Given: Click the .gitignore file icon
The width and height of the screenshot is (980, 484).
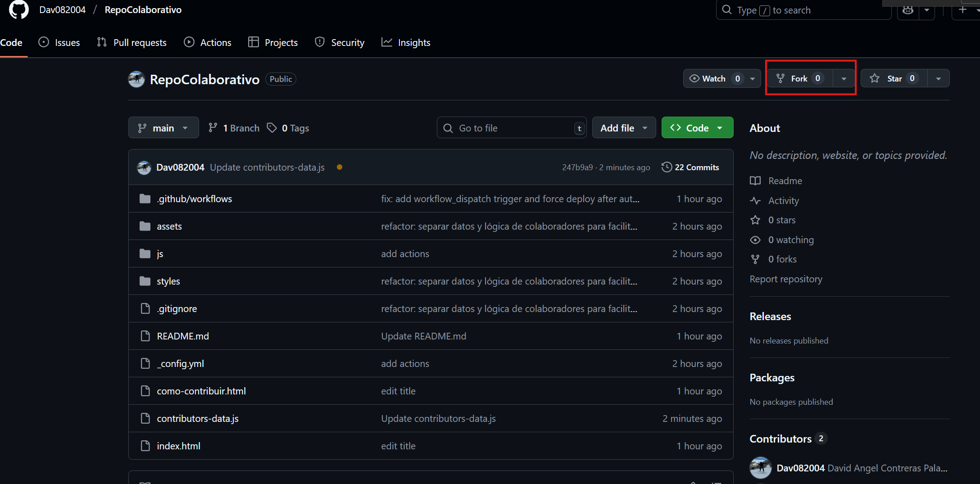Looking at the screenshot, I should tap(145, 308).
